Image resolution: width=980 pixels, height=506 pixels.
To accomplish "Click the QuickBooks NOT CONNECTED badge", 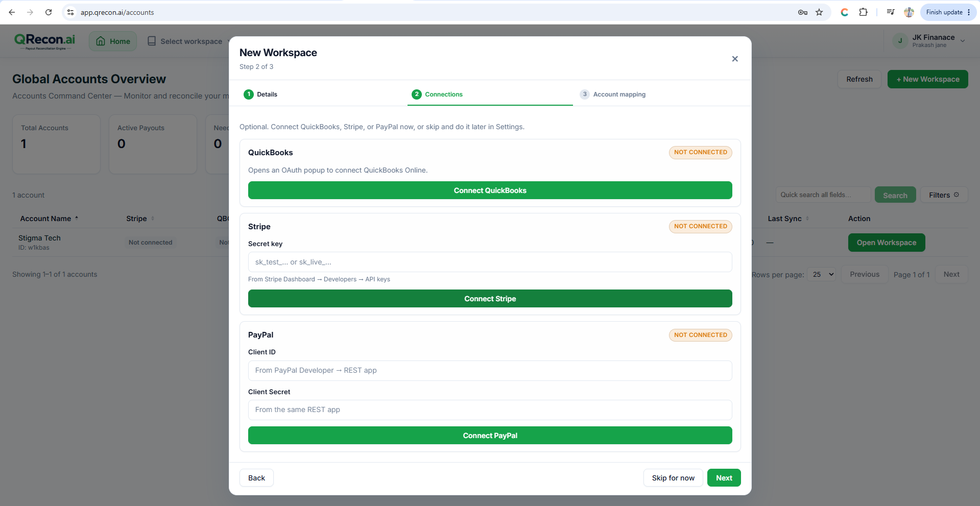I will pos(700,152).
